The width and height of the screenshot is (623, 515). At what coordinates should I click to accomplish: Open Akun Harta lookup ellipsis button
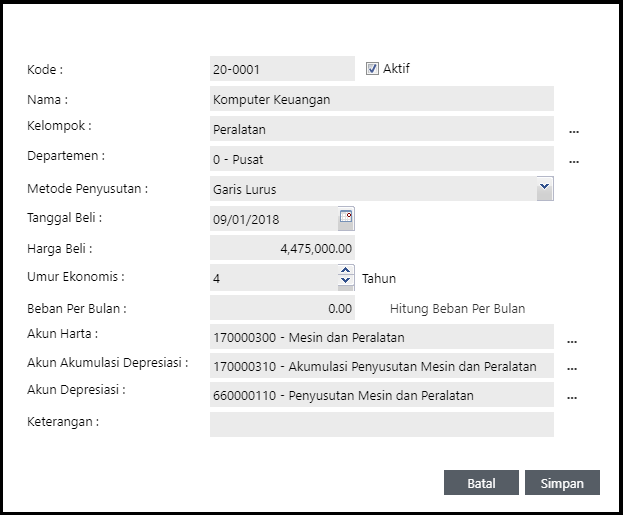(x=572, y=340)
